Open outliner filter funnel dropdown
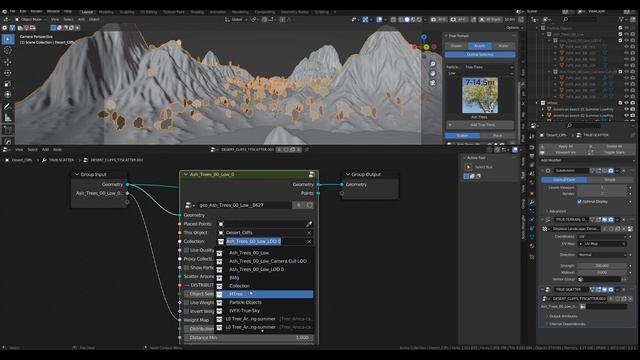This screenshot has width=640, height=360. click(x=623, y=19)
